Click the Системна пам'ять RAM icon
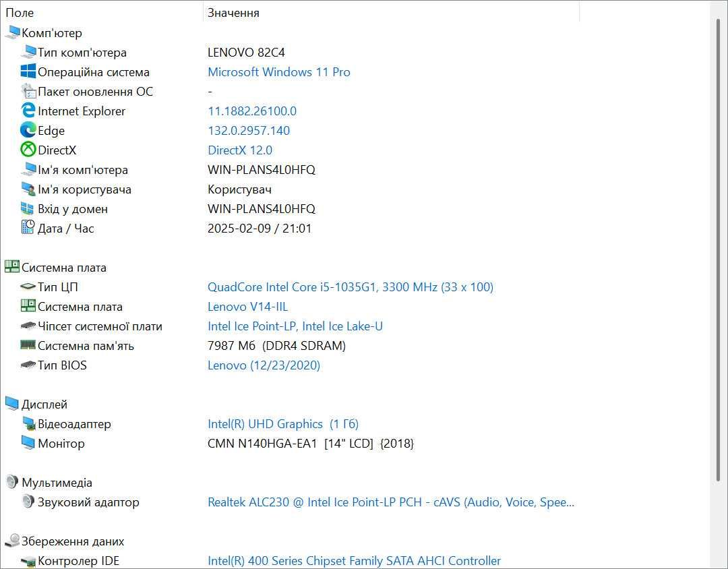Screen dimensions: 728x569 (28, 345)
